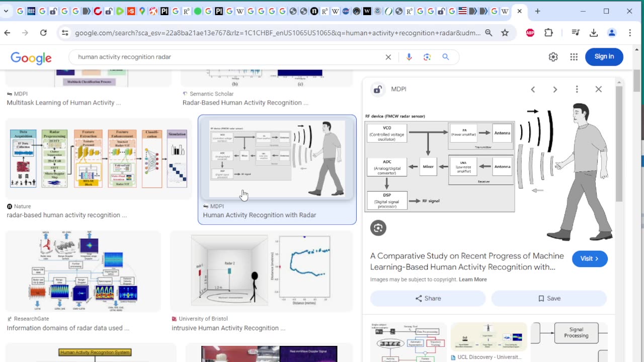Switch to the green play-arrow favicon tab
The image size is (644, 362).
click(120, 11)
